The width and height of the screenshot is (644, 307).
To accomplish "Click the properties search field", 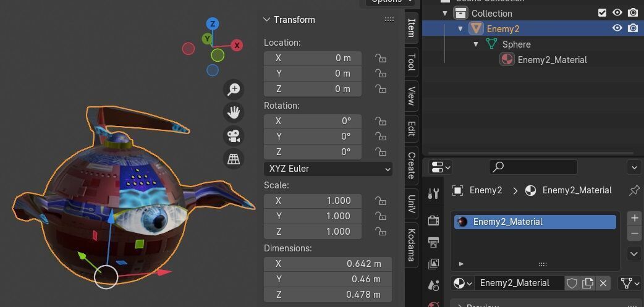I will coord(533,167).
